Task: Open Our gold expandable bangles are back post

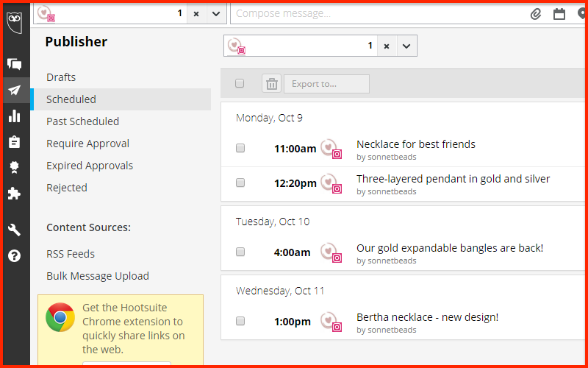Action: [x=450, y=248]
